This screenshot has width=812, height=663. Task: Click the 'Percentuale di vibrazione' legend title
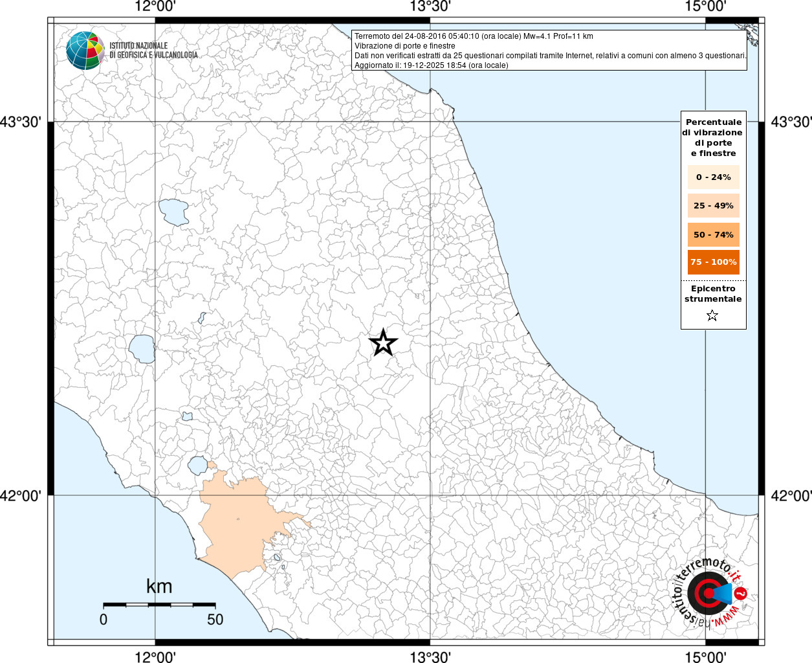coord(713,137)
